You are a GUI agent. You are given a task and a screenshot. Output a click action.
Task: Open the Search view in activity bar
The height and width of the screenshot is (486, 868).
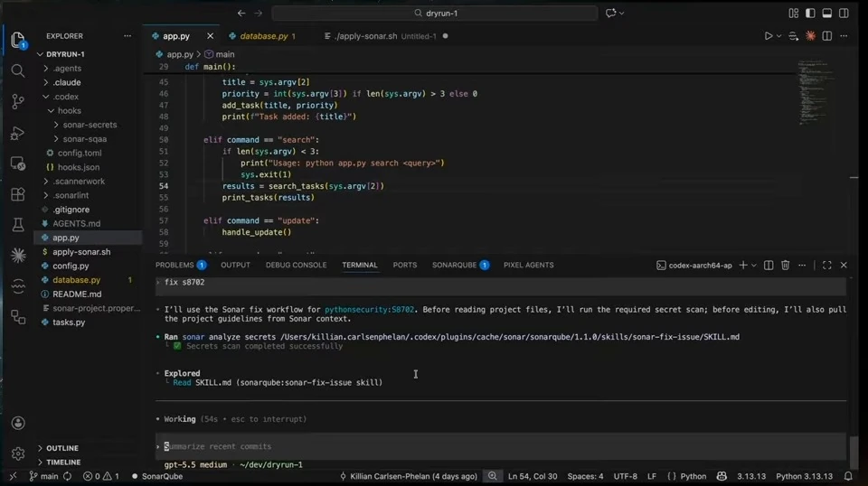[x=18, y=70]
